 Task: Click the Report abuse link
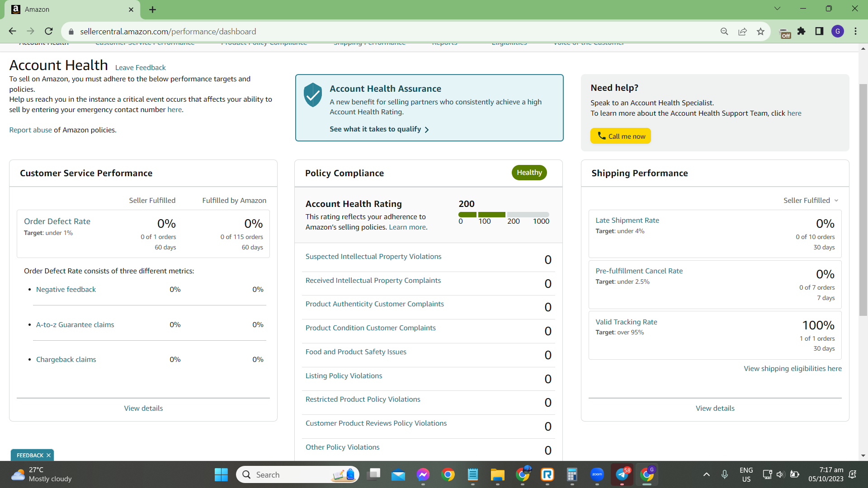(31, 130)
